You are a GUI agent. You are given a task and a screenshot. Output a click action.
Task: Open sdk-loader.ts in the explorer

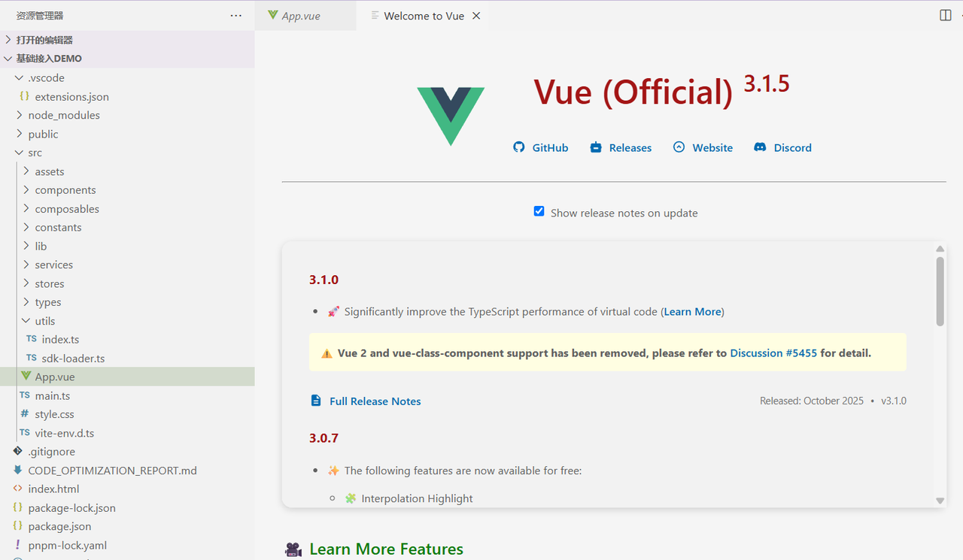click(73, 359)
